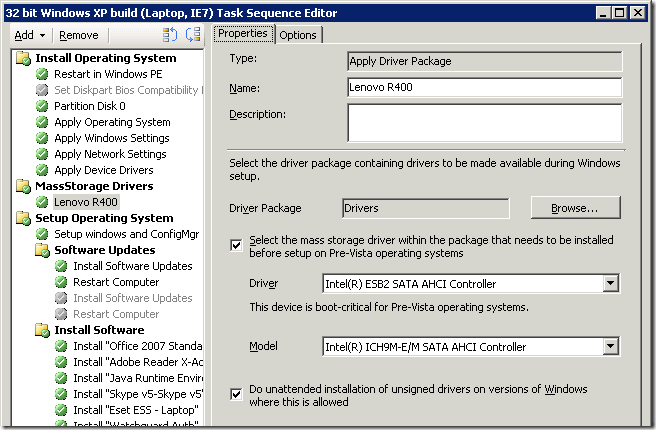The height and width of the screenshot is (430, 656).
Task: Select the Software Updates folder icon
Action: pos(42,250)
